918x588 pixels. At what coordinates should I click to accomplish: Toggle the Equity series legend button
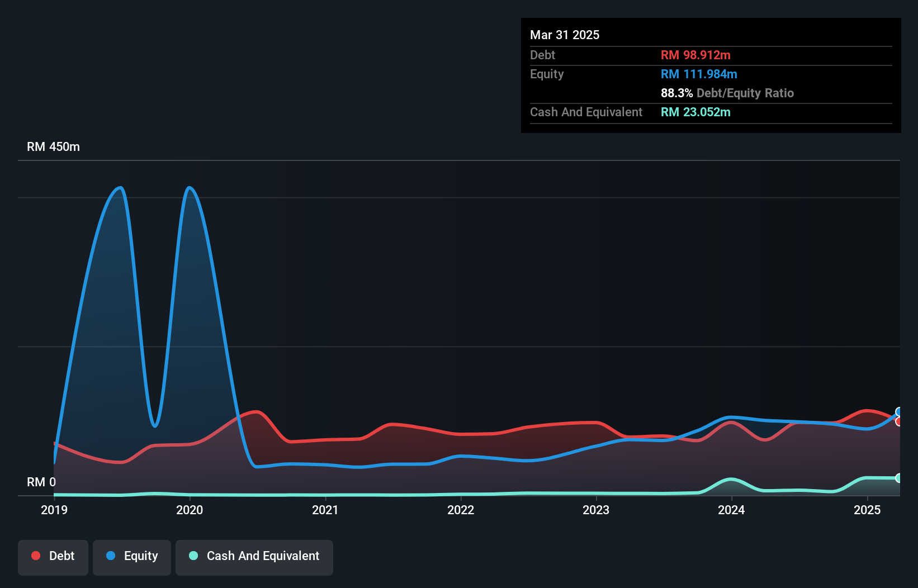click(132, 557)
